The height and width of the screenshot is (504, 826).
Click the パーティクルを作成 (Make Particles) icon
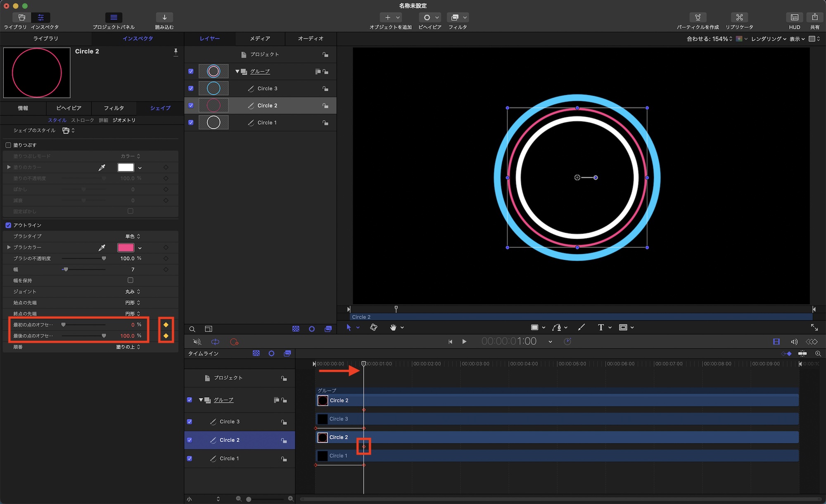tap(698, 17)
